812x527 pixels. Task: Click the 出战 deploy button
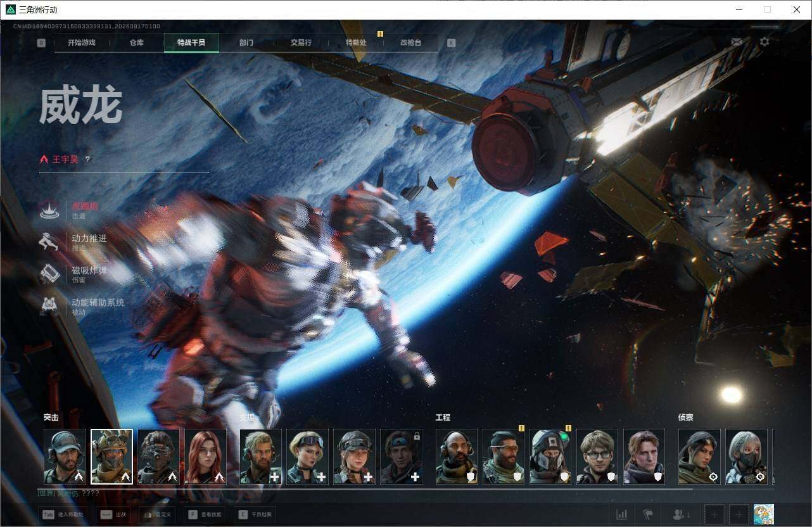click(x=114, y=515)
